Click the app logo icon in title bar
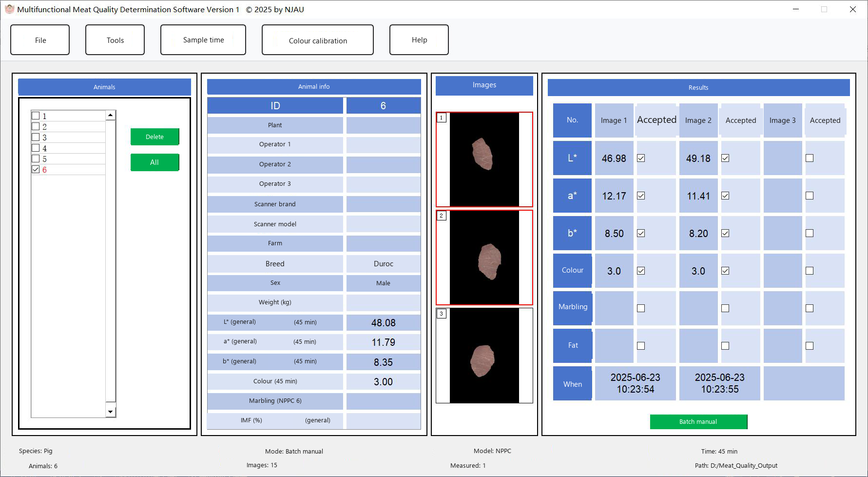This screenshot has height=477, width=868. [9, 9]
